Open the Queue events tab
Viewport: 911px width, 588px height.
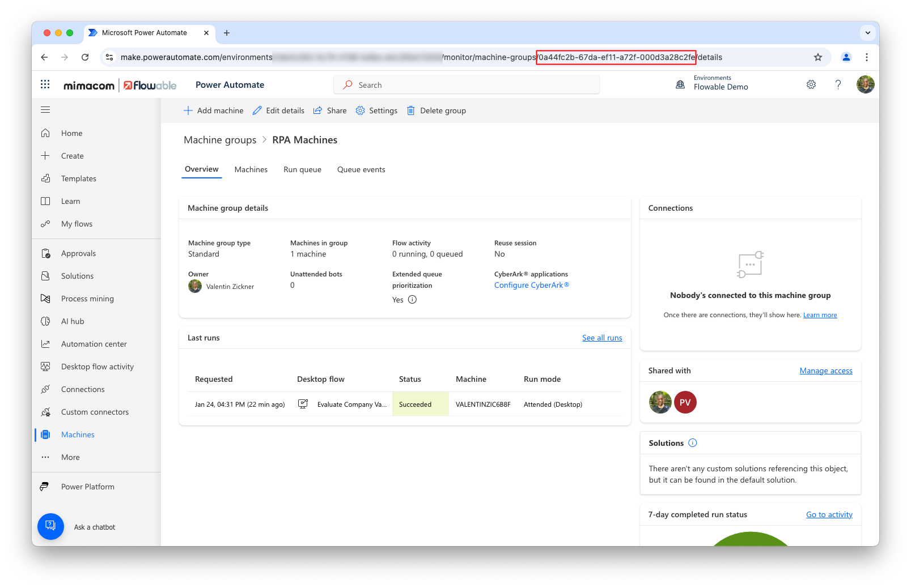pos(361,169)
